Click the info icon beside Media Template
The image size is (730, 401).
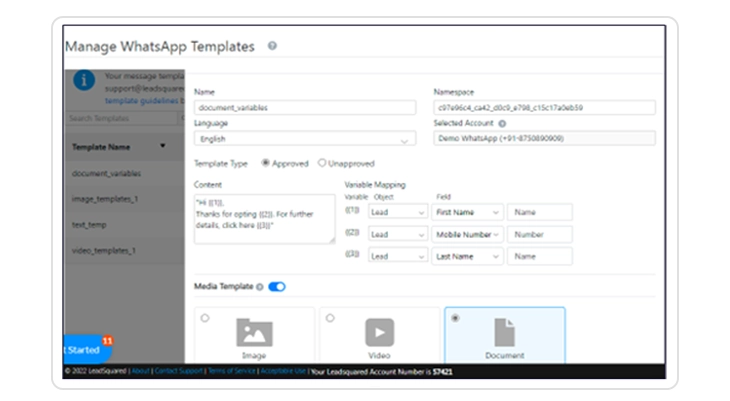(260, 287)
